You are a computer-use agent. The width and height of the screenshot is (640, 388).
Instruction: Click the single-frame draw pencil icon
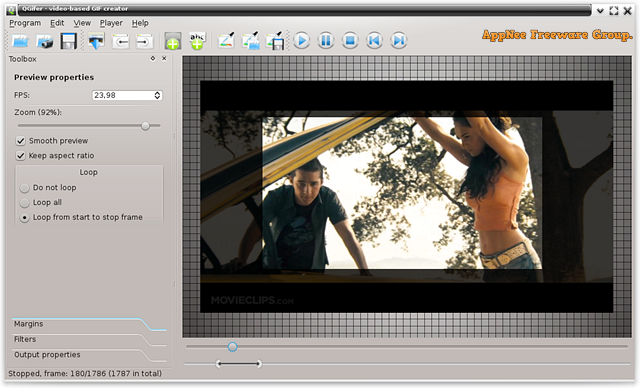pyautogui.click(x=226, y=41)
